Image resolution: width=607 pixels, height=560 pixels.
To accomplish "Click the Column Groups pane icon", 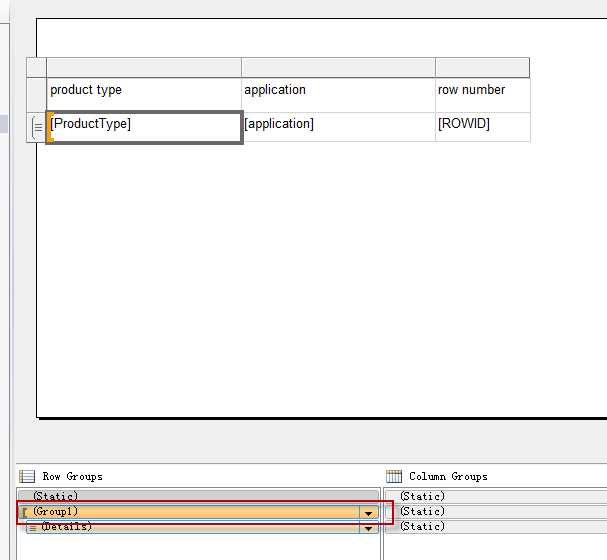I will coord(394,476).
